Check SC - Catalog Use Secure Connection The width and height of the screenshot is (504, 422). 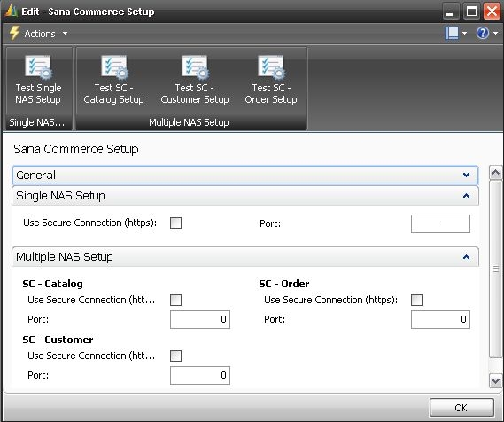[175, 300]
